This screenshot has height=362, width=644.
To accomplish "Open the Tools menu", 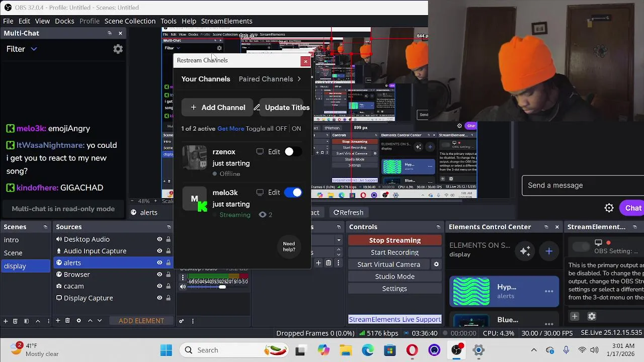I will point(169,21).
